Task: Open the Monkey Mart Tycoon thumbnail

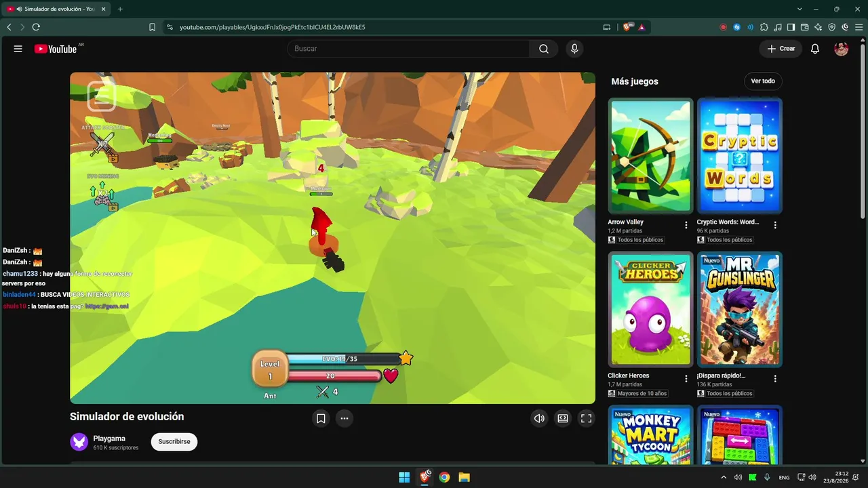Action: (x=650, y=435)
